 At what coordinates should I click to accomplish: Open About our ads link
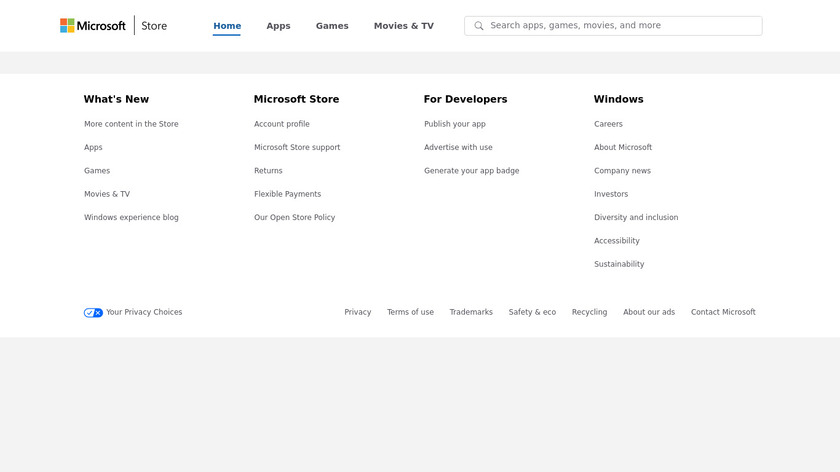pyautogui.click(x=649, y=312)
